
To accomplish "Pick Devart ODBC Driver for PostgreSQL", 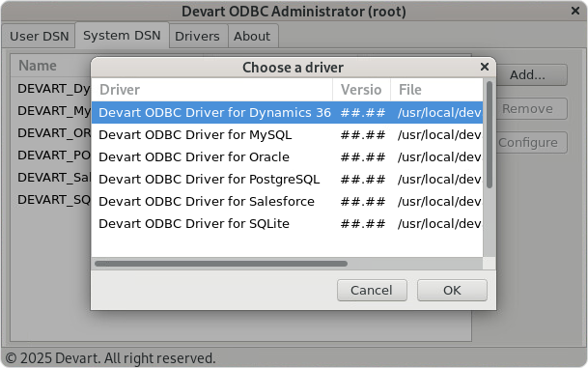I will click(287, 179).
